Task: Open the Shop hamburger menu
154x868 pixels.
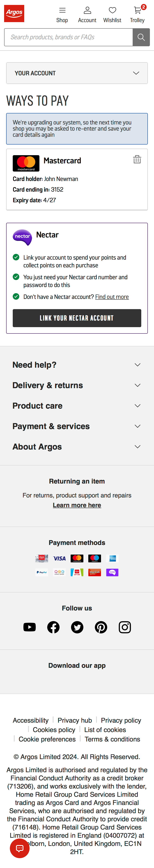Action: tap(62, 15)
